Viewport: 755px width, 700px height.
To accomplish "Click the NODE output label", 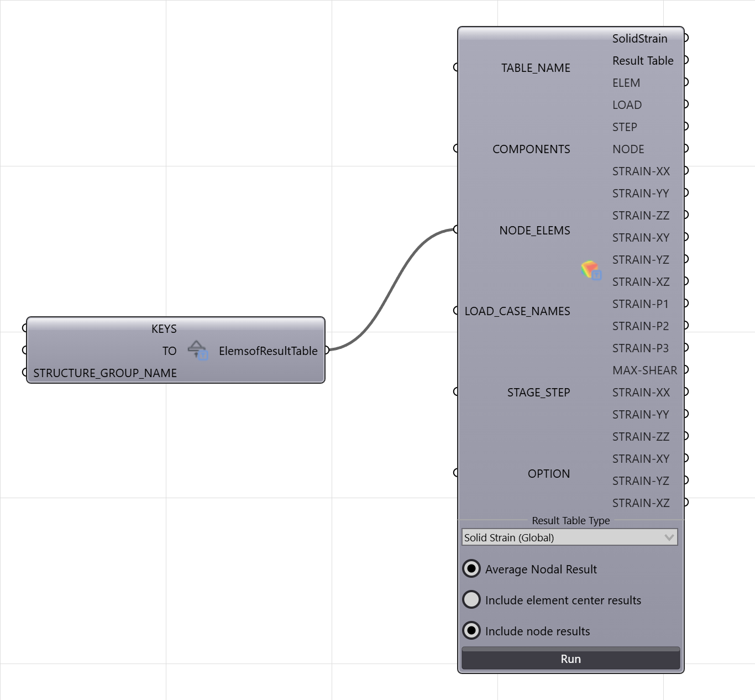I will [x=628, y=149].
